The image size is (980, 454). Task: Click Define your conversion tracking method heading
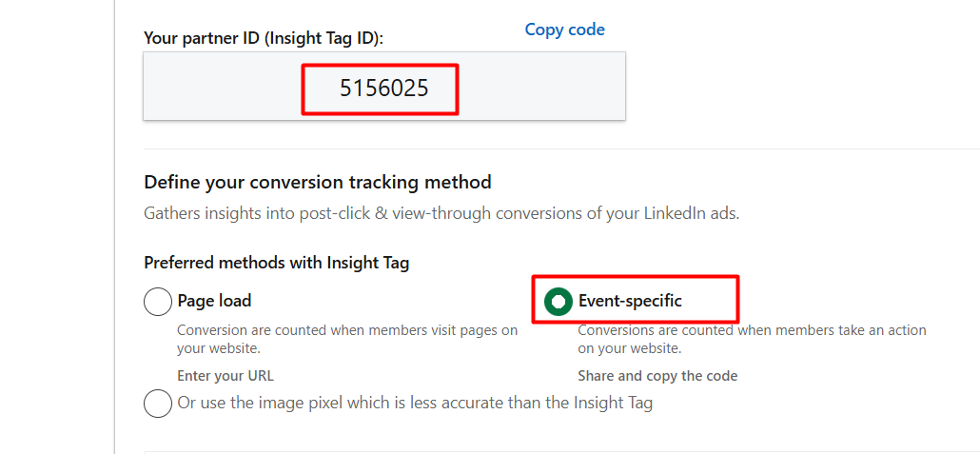click(318, 182)
